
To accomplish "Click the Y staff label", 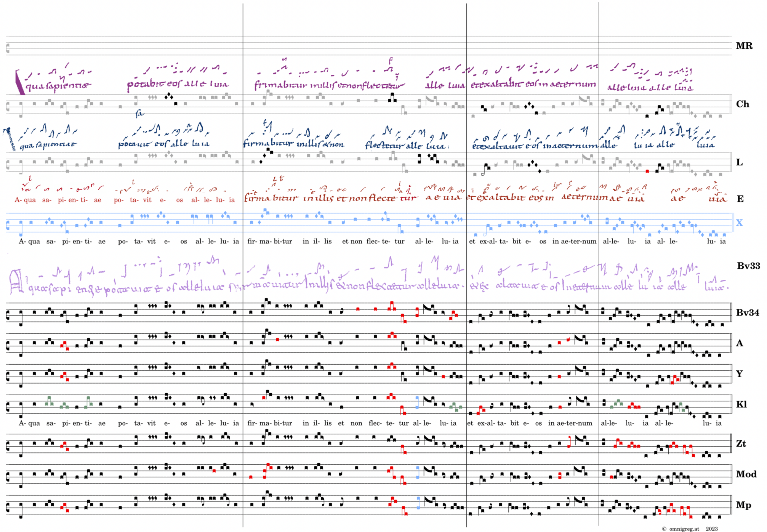I will pos(740,374).
